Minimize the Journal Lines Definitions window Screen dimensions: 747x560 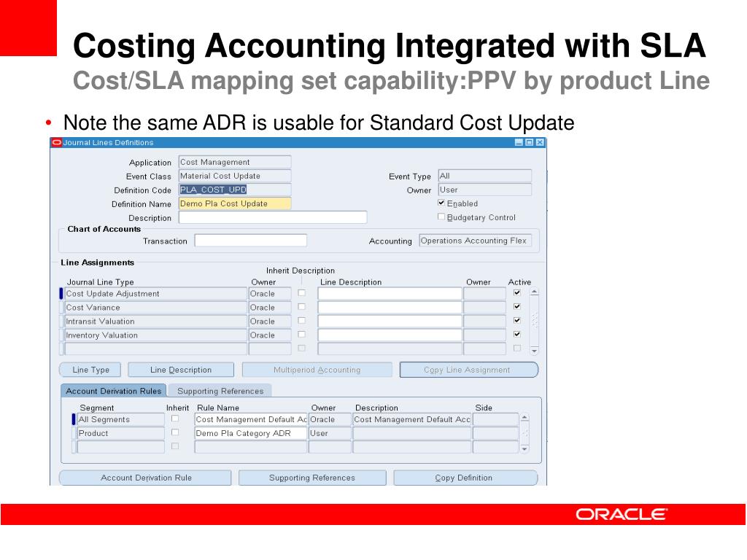click(x=519, y=142)
